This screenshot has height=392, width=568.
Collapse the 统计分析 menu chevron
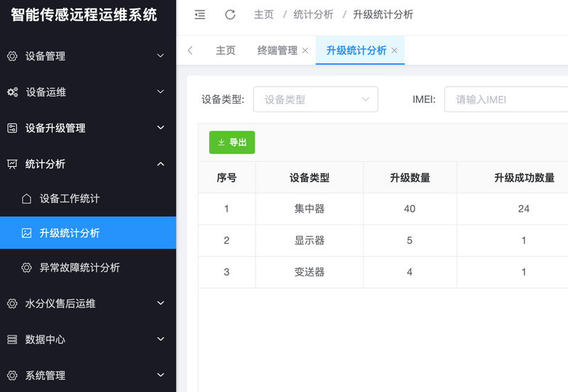[x=160, y=164]
